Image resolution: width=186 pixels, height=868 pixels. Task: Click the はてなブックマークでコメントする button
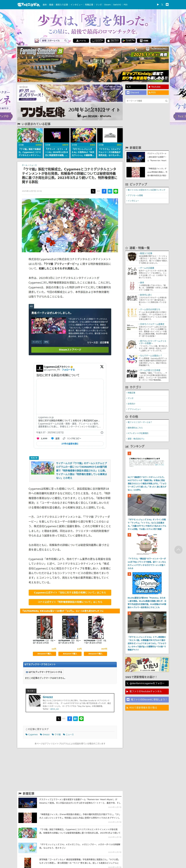coord(44,672)
